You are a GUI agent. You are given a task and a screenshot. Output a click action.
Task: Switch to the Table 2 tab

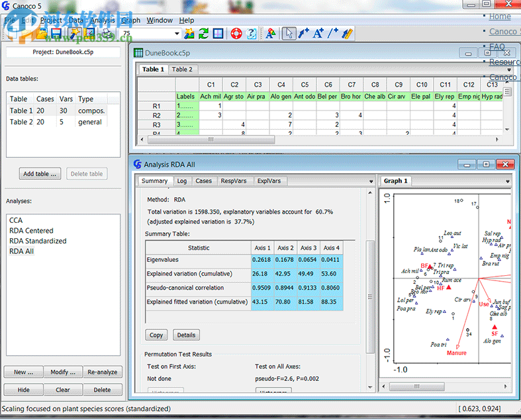pyautogui.click(x=182, y=69)
